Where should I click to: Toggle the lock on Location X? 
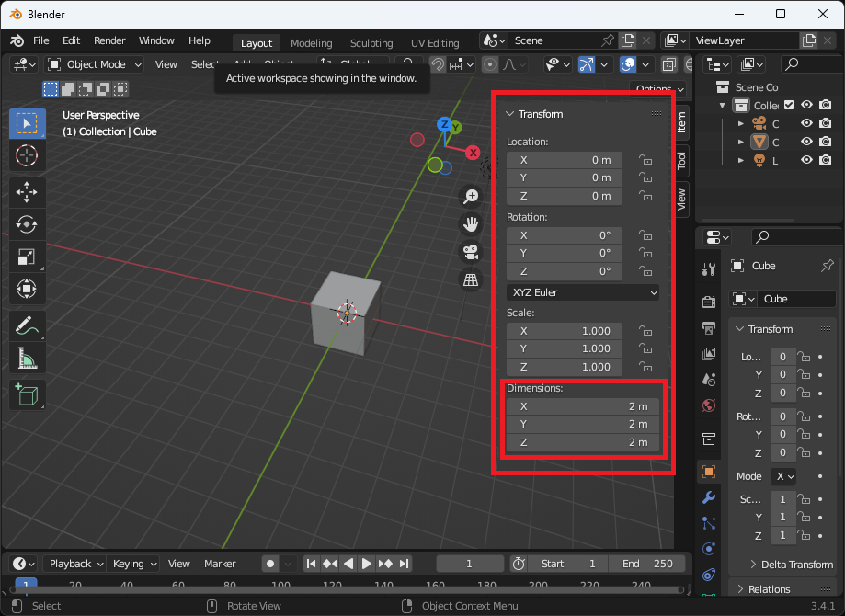645,160
